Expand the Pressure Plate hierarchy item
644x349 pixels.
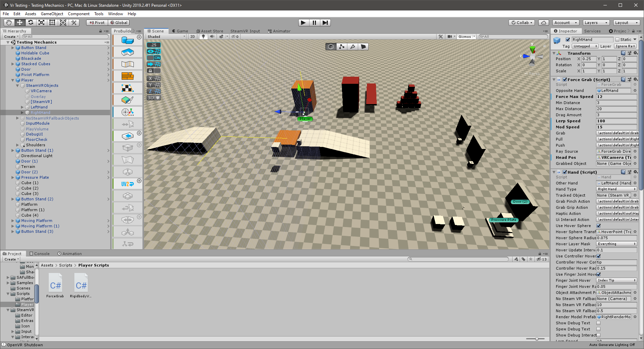click(13, 177)
